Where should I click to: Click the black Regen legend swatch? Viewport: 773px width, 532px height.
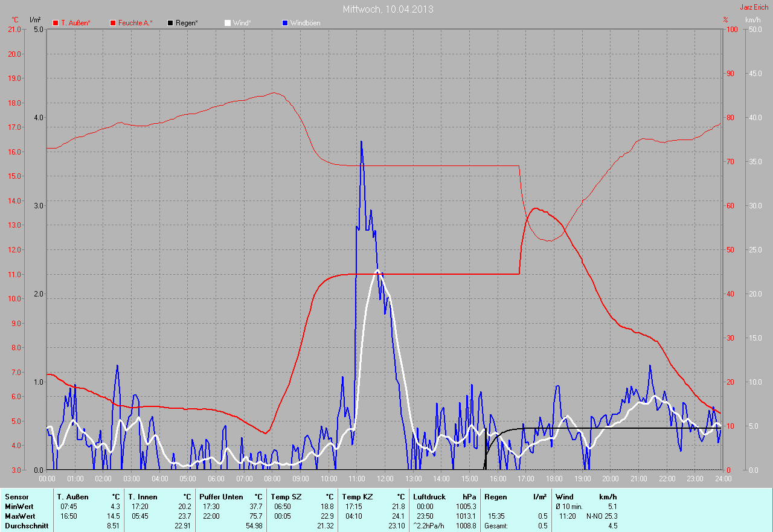pos(170,23)
